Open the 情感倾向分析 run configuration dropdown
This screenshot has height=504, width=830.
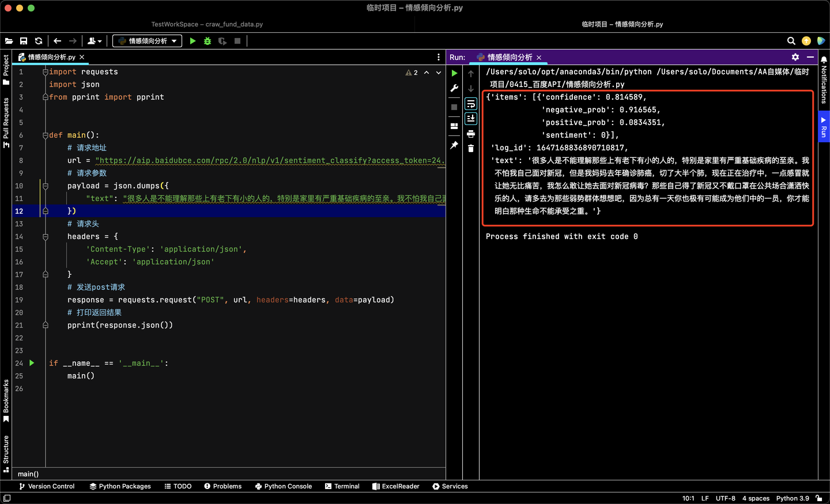tap(147, 41)
